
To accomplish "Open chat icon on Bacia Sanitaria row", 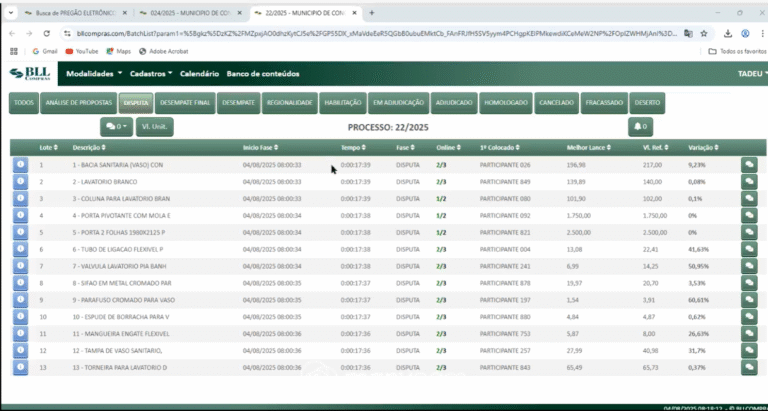I will [749, 165].
